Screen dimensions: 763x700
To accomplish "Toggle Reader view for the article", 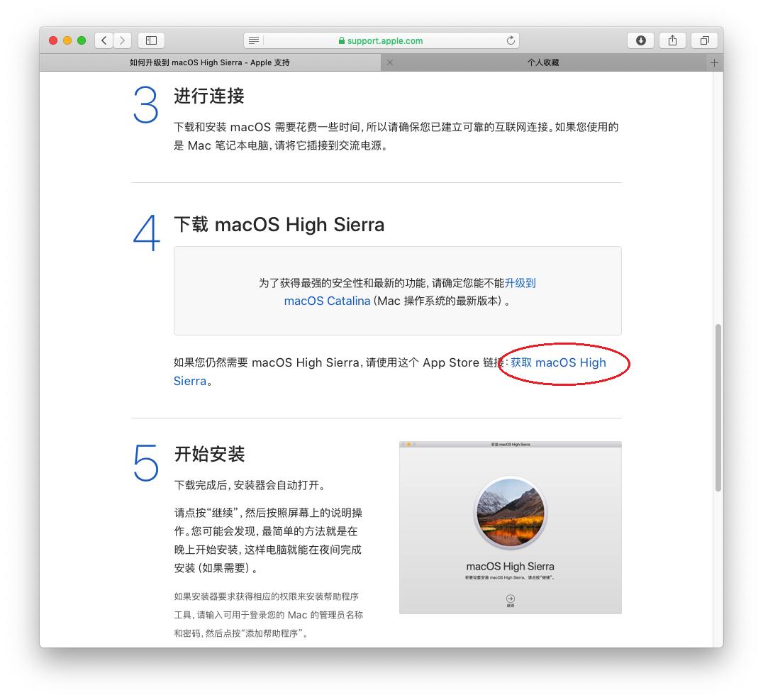I will point(254,40).
